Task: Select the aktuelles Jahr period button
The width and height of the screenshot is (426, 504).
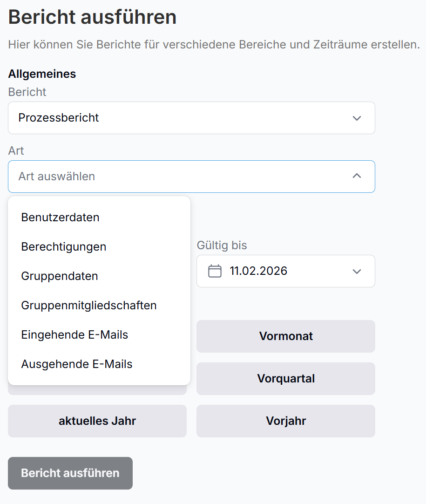Action: (x=97, y=421)
